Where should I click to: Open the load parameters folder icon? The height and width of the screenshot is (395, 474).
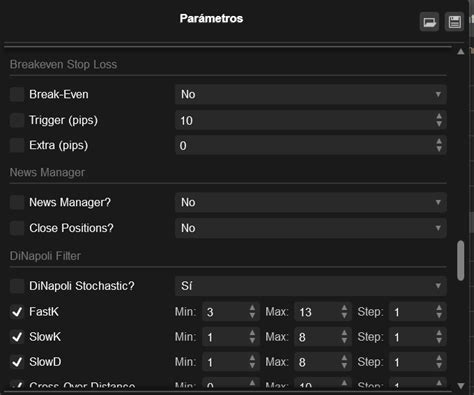pos(429,22)
